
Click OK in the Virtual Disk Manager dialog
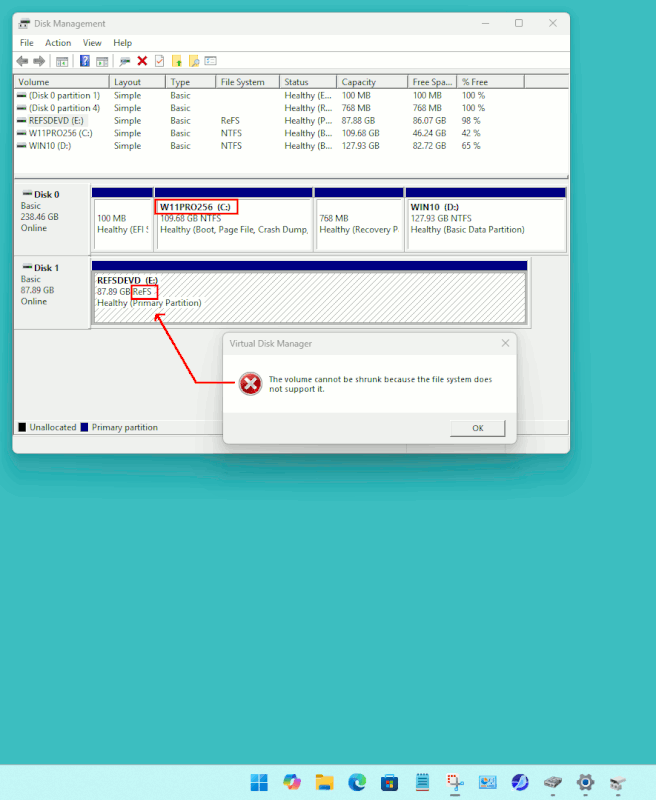click(x=477, y=428)
